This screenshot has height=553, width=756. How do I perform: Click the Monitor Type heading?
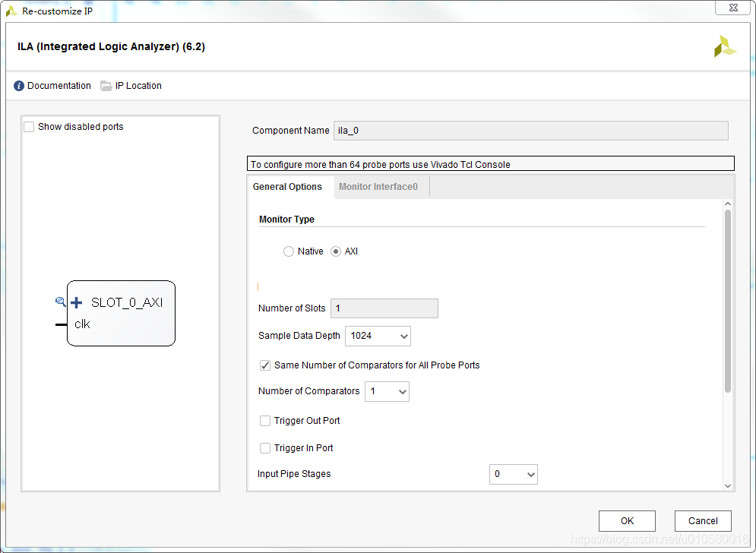tap(287, 220)
